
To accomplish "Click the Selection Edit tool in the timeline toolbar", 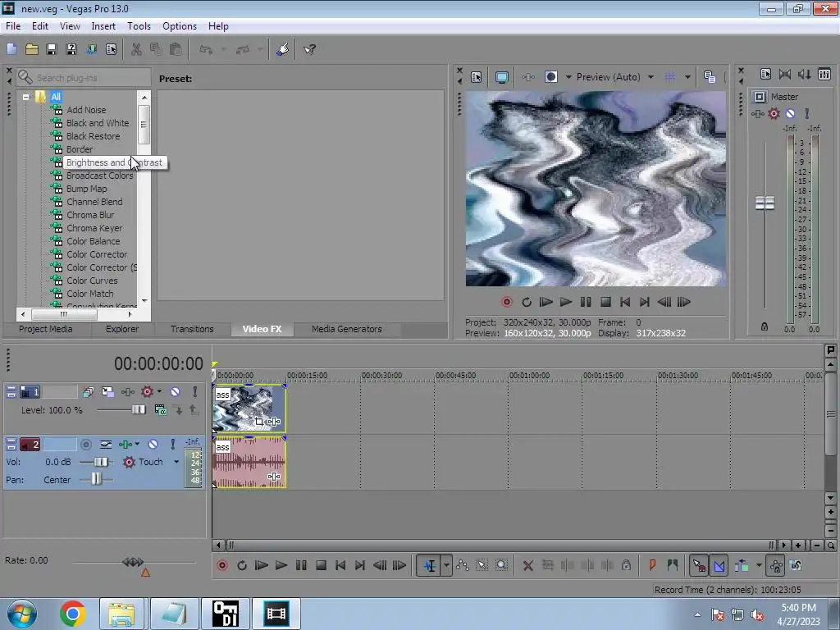I will [x=482, y=566].
